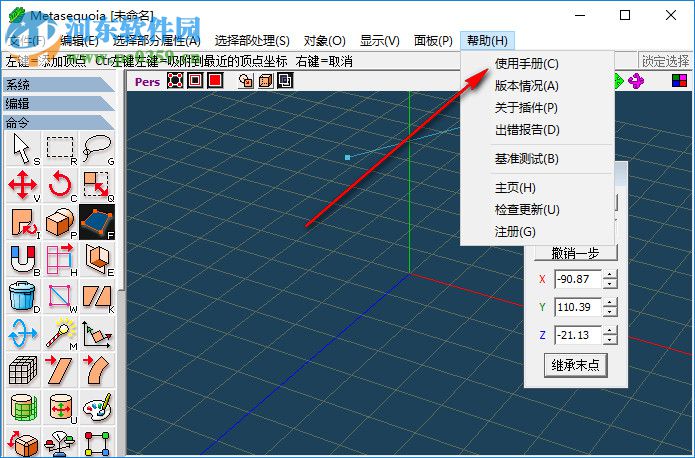Select 关于插件(P) menu entry
The width and height of the screenshot is (695, 458).
click(537, 108)
